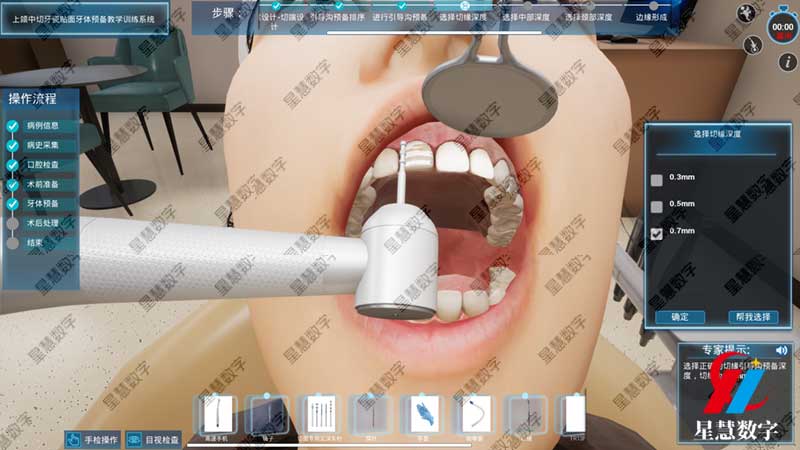Open the 术前准备 workflow step
The height and width of the screenshot is (450, 800).
pyautogui.click(x=43, y=184)
